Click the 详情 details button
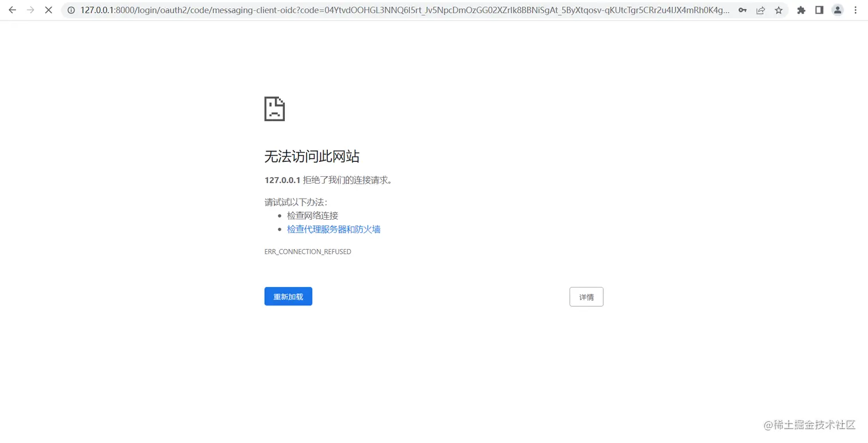This screenshot has height=443, width=868. pyautogui.click(x=586, y=297)
